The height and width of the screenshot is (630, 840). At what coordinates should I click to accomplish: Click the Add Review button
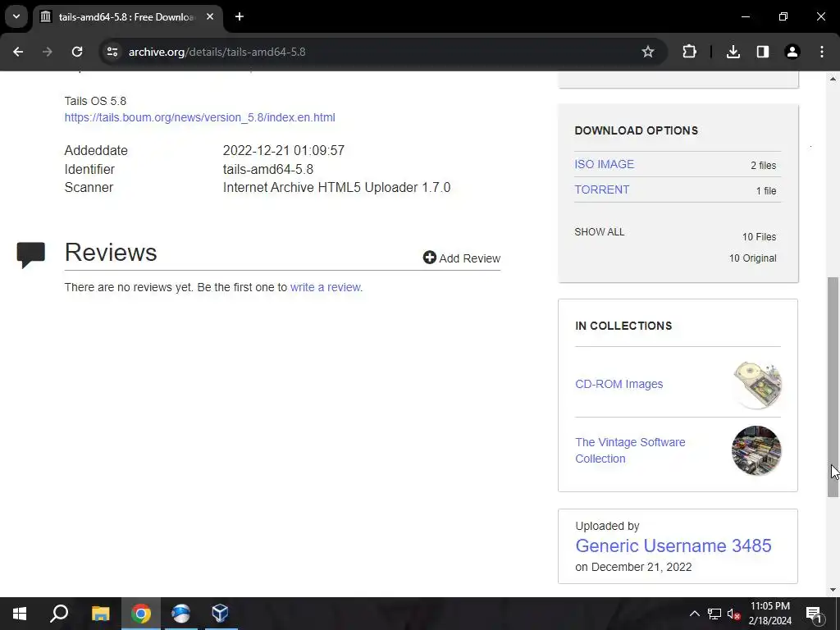tap(461, 258)
